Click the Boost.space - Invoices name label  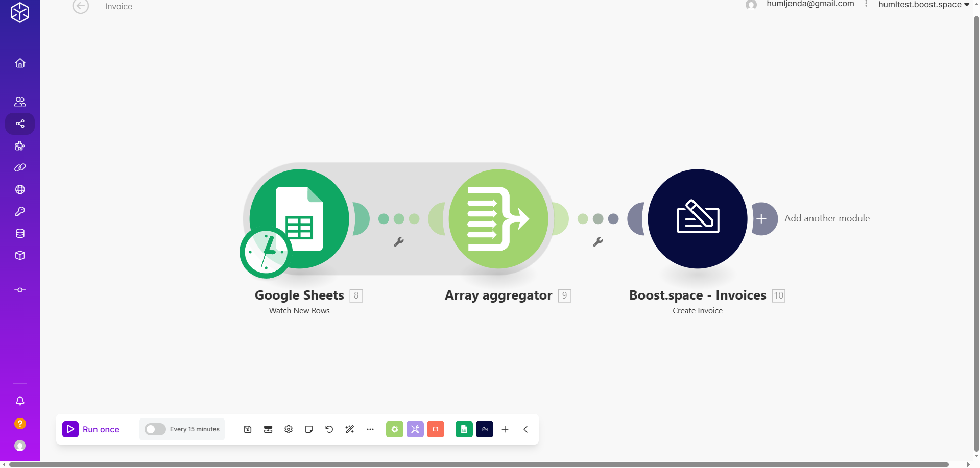[x=698, y=295]
